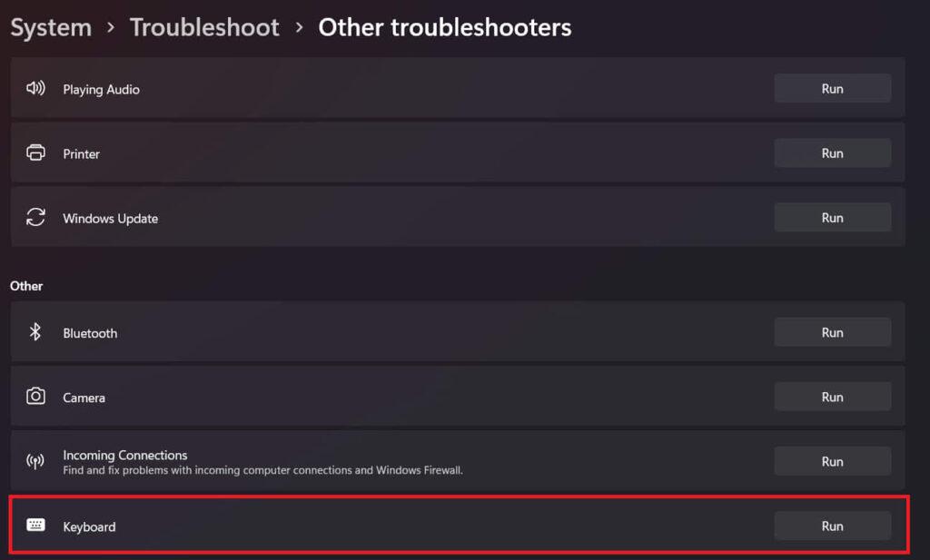The height and width of the screenshot is (560, 930).
Task: Click the Keyboard icon
Action: 35,525
